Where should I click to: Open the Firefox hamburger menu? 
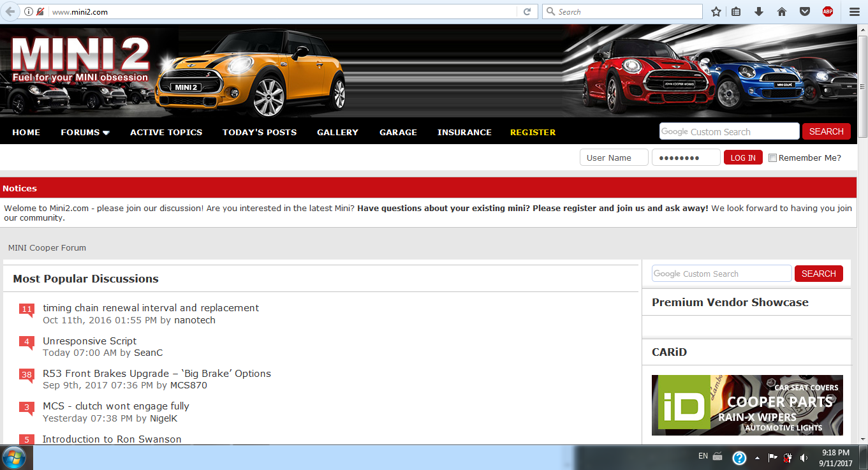855,11
